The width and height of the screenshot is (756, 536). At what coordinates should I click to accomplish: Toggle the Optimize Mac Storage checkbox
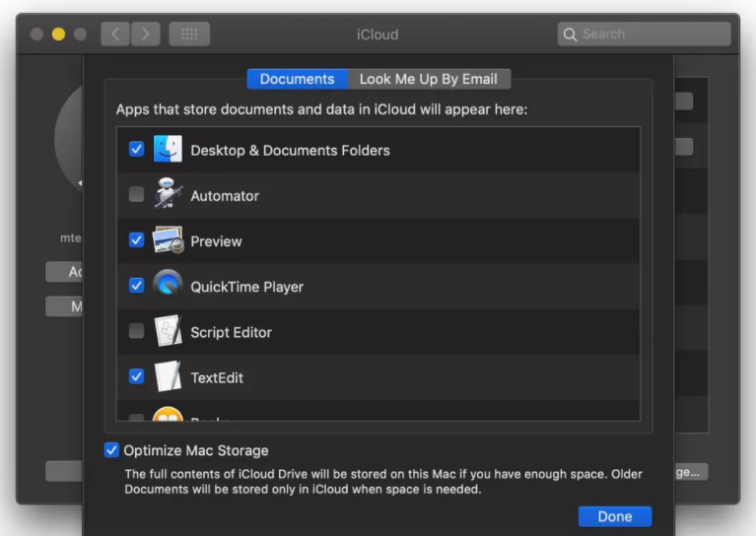click(111, 450)
